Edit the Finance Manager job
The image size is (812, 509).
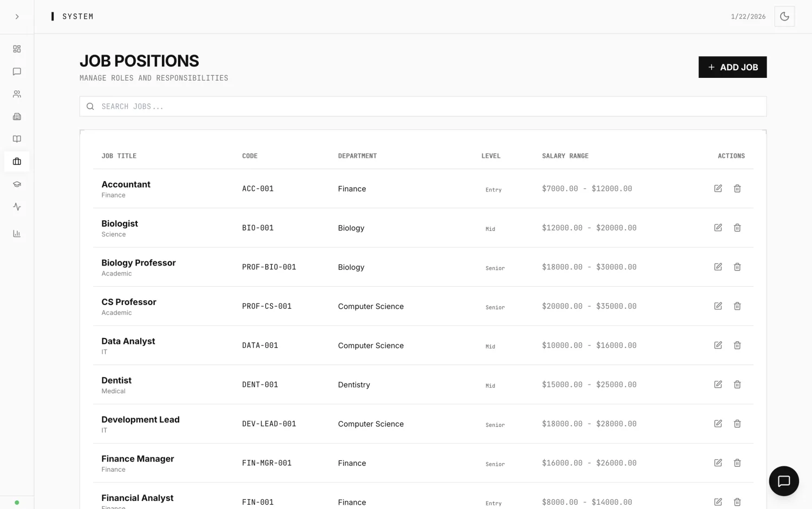(x=718, y=463)
